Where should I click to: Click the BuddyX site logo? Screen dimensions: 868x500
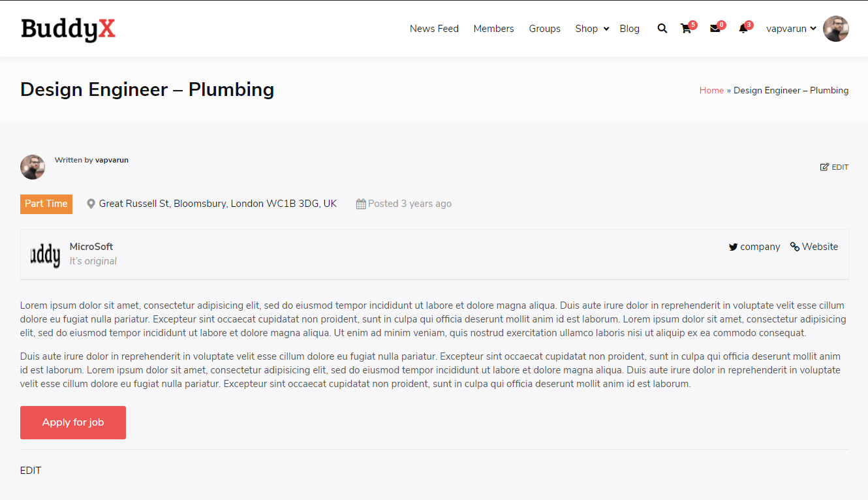[68, 29]
